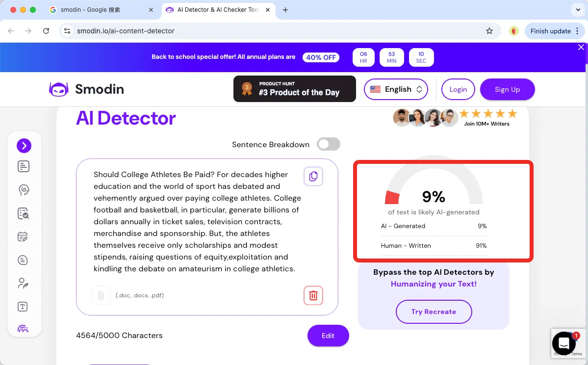Enable the Sentence Breakdown switch

(328, 144)
